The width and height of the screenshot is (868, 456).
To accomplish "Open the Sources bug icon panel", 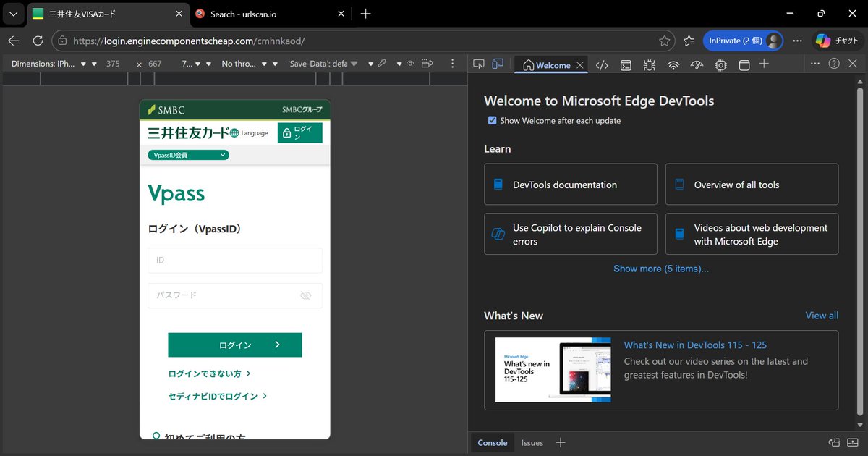I will [650, 65].
